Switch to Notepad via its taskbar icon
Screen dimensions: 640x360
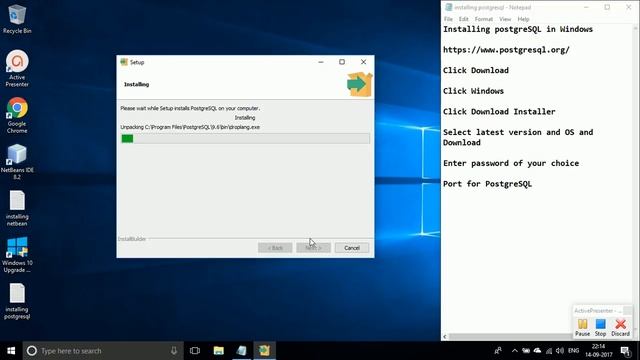click(241, 351)
